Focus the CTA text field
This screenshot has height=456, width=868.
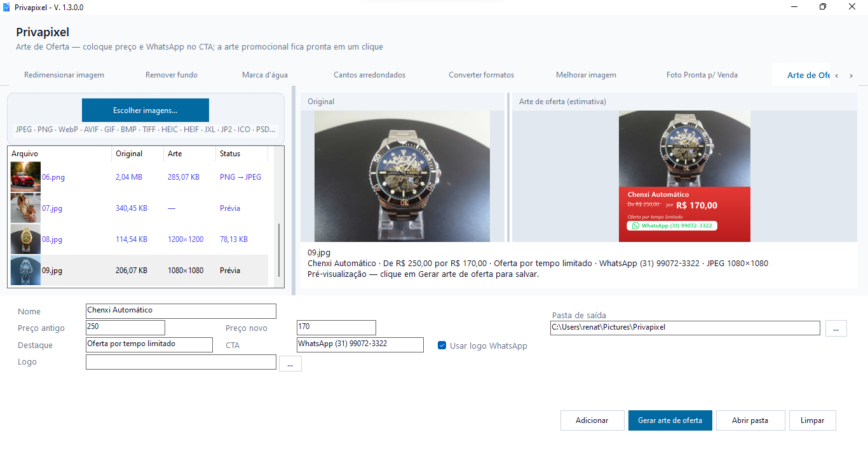pyautogui.click(x=360, y=344)
